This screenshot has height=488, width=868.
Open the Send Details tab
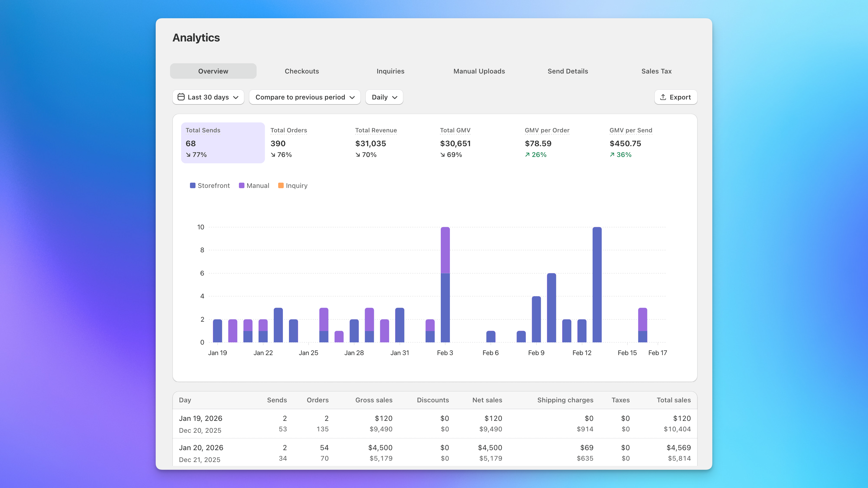coord(567,71)
